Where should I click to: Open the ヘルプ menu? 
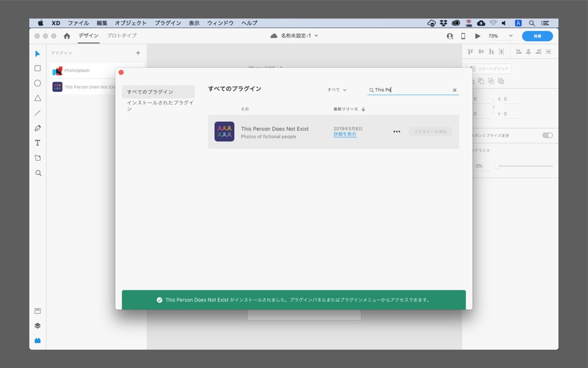coord(249,23)
